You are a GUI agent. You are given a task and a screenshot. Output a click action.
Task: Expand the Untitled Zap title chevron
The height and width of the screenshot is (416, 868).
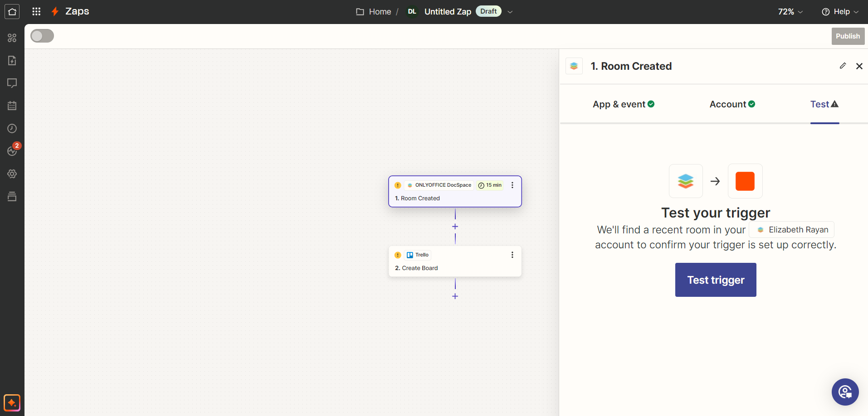pos(510,12)
